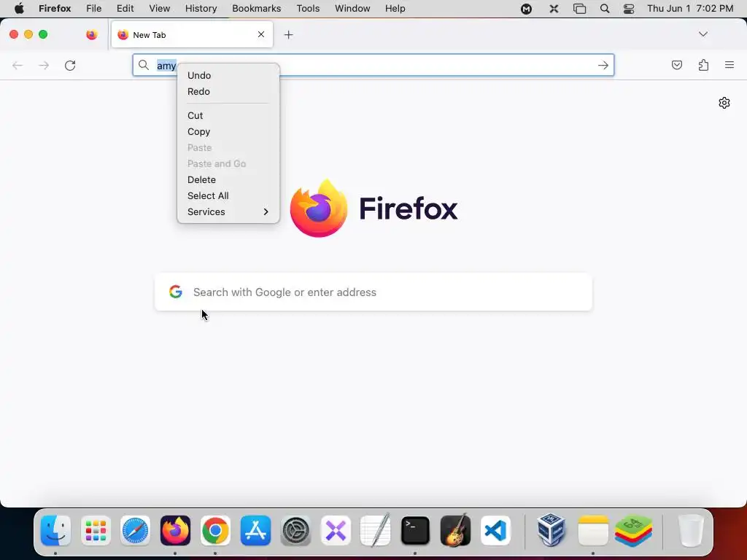
Task: Choose Undo from the context menu
Action: click(x=199, y=76)
